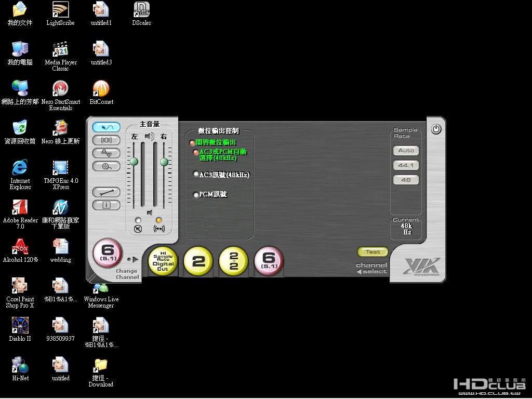Click the right (右) volume slider knob

[x=164, y=162]
